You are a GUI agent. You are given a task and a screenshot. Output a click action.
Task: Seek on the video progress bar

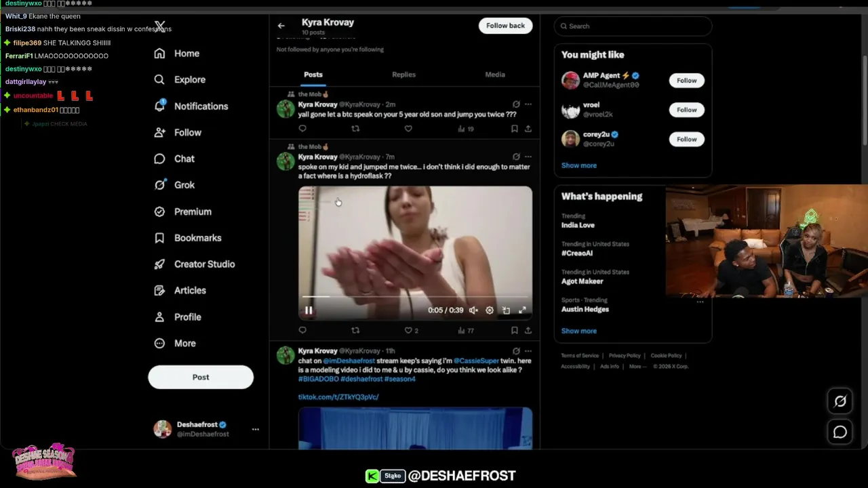415,297
